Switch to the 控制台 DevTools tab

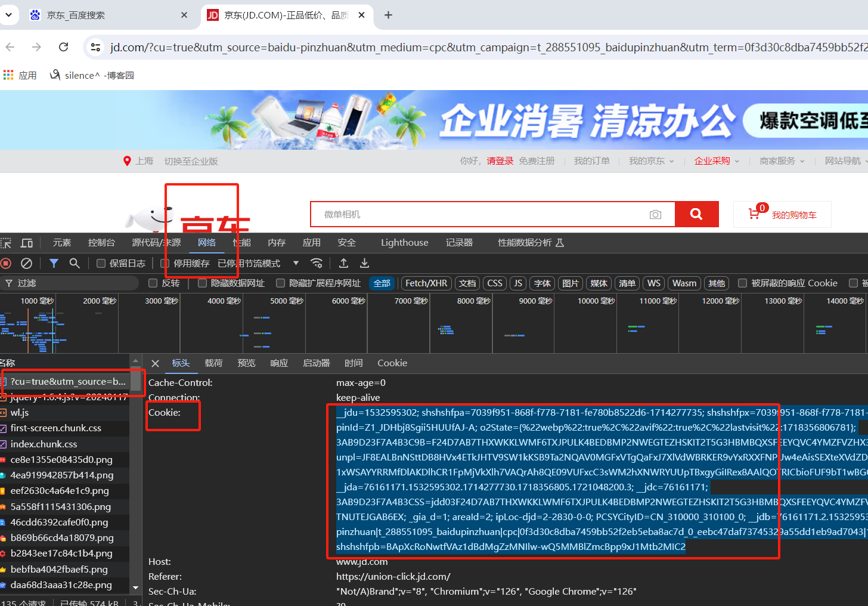tap(101, 243)
